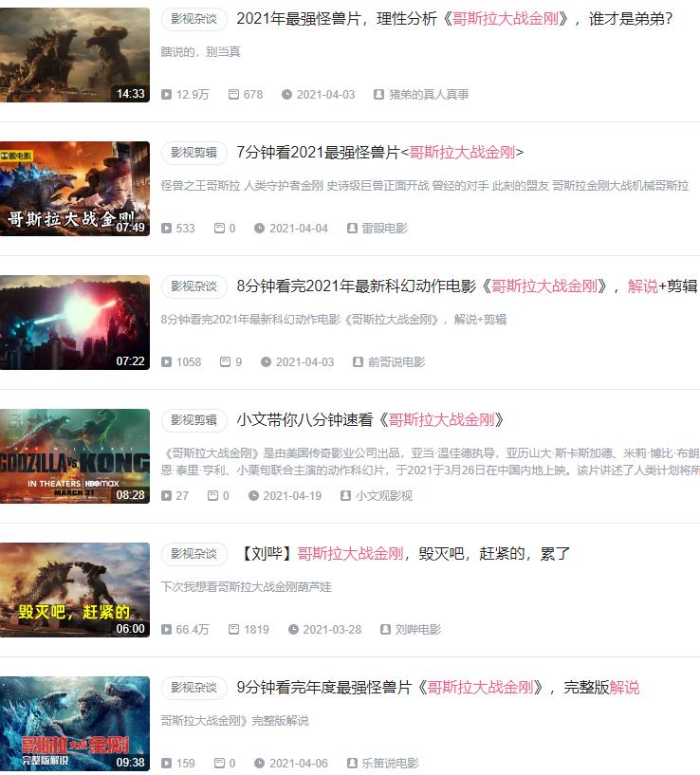The height and width of the screenshot is (775, 700).
Task: Click danmaku icon beside 9
Action: [x=225, y=361]
